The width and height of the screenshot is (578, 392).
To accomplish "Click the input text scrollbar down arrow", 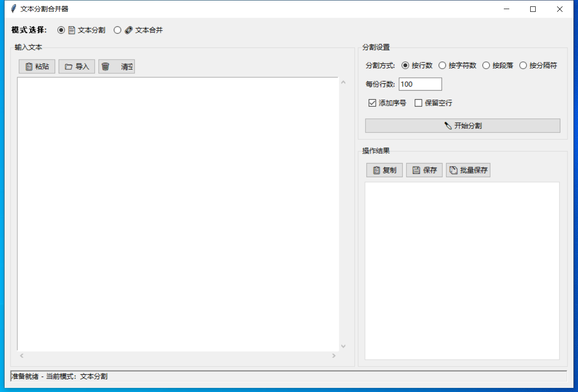I will point(343,346).
